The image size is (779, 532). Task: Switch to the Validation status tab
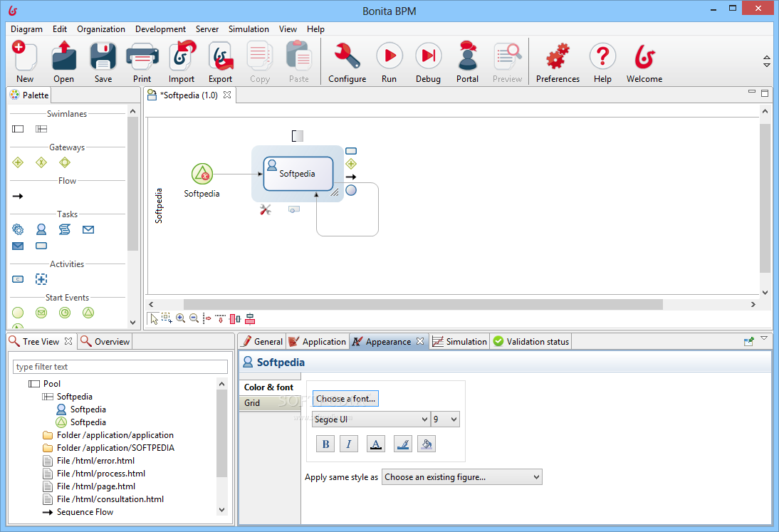click(x=531, y=342)
